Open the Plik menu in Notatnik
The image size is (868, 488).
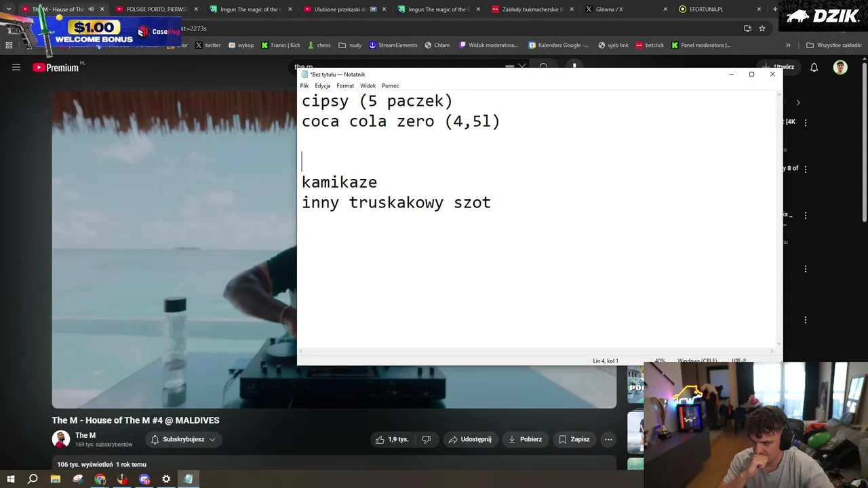(x=304, y=85)
